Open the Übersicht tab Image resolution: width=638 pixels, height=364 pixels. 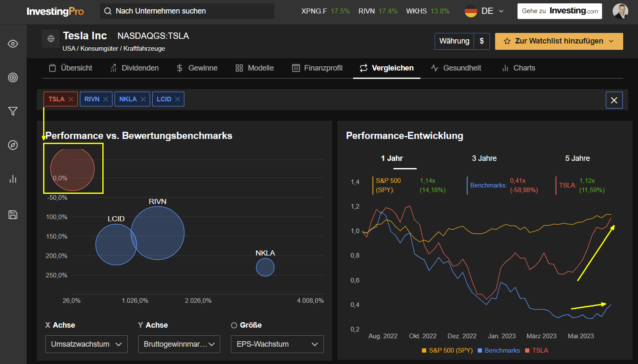coord(71,68)
